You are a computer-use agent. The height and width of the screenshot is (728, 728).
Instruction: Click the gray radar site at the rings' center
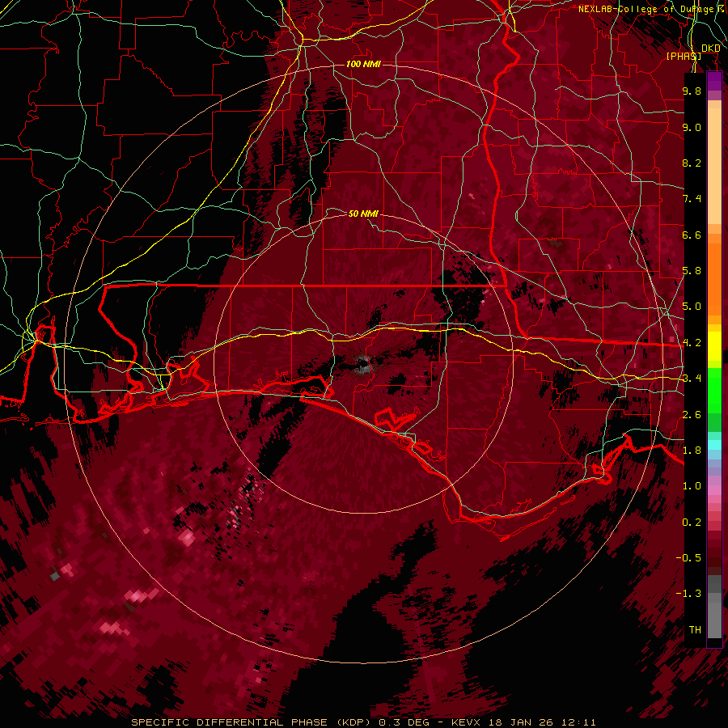click(x=364, y=365)
